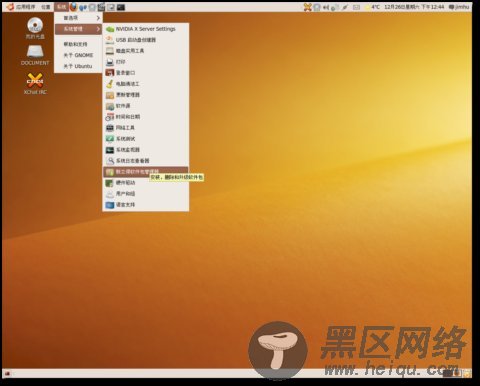Open Update Manager (更新管理器)
This screenshot has height=386, width=480.
point(146,95)
